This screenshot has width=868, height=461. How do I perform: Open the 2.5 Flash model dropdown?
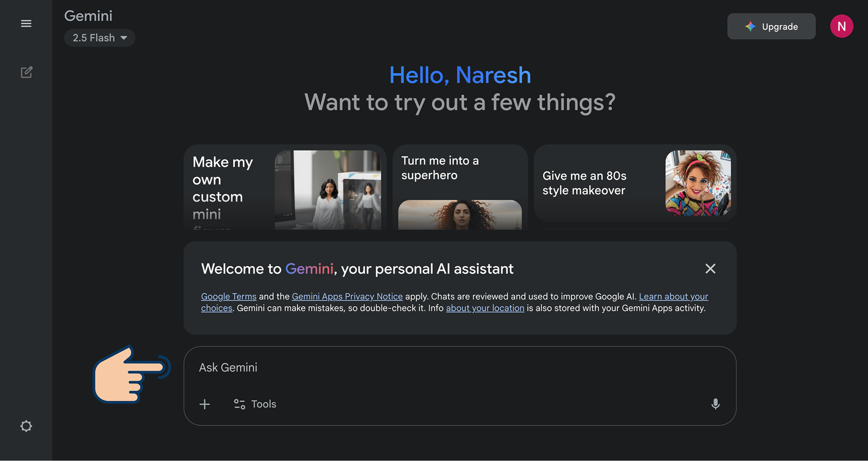[100, 38]
